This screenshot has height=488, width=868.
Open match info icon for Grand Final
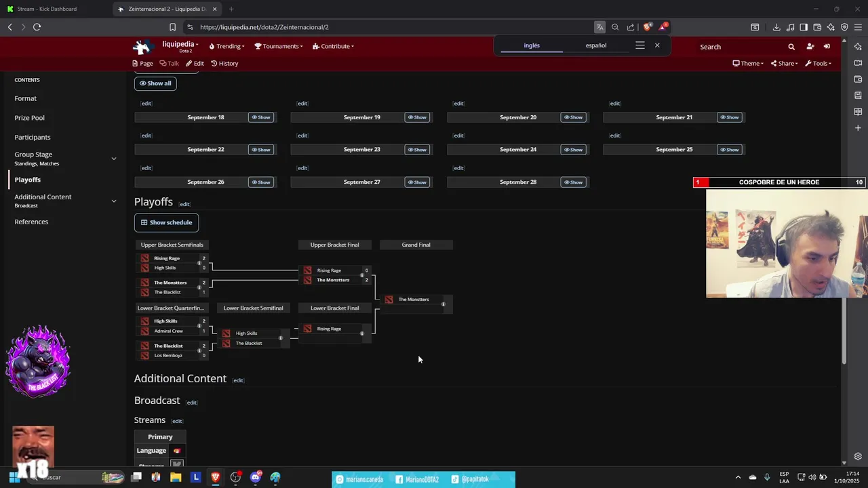pyautogui.click(x=443, y=304)
